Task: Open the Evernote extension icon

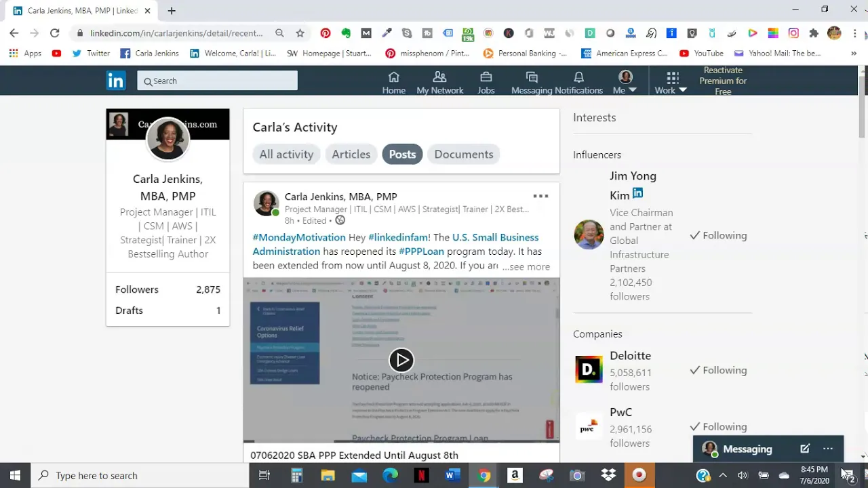Action: click(x=346, y=33)
